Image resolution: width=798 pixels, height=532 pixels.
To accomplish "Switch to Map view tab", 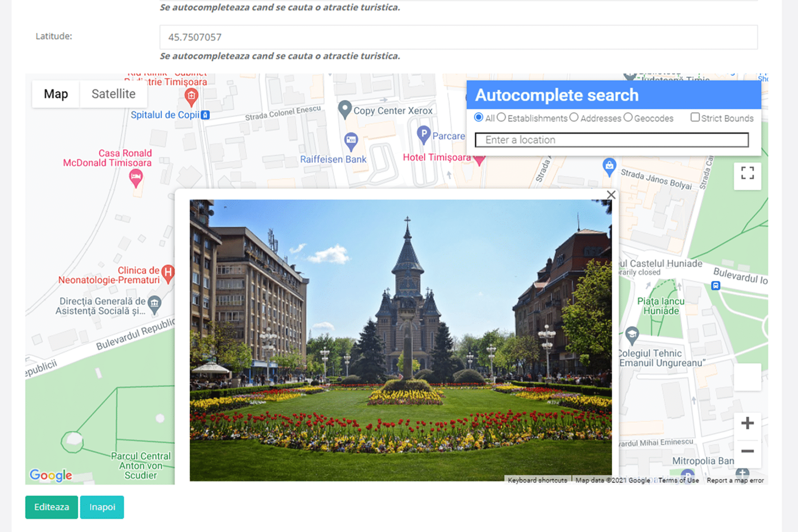I will (56, 94).
